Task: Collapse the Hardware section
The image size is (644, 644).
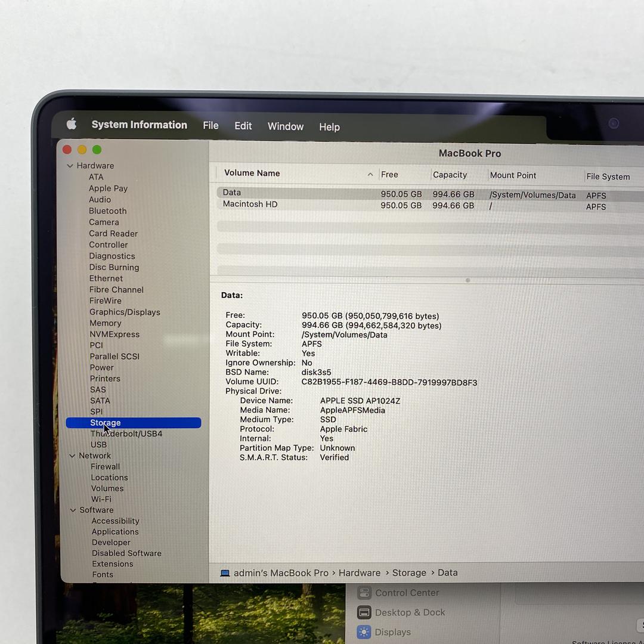Action: click(x=70, y=166)
